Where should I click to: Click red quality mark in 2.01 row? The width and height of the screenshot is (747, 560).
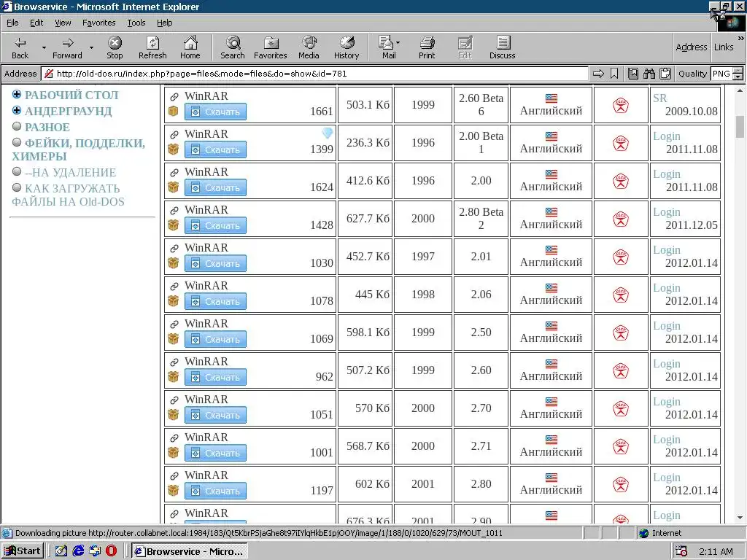(x=621, y=257)
